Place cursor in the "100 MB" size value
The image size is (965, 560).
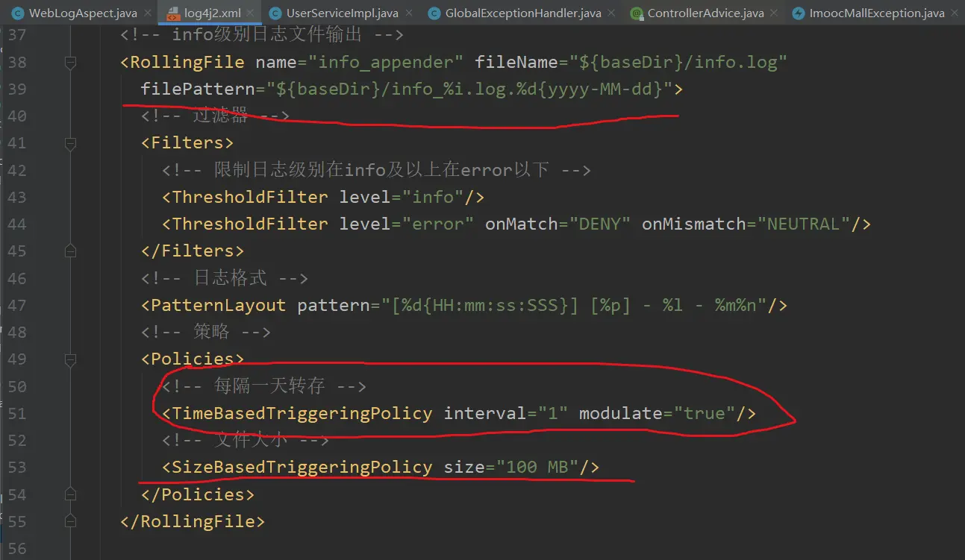(537, 468)
